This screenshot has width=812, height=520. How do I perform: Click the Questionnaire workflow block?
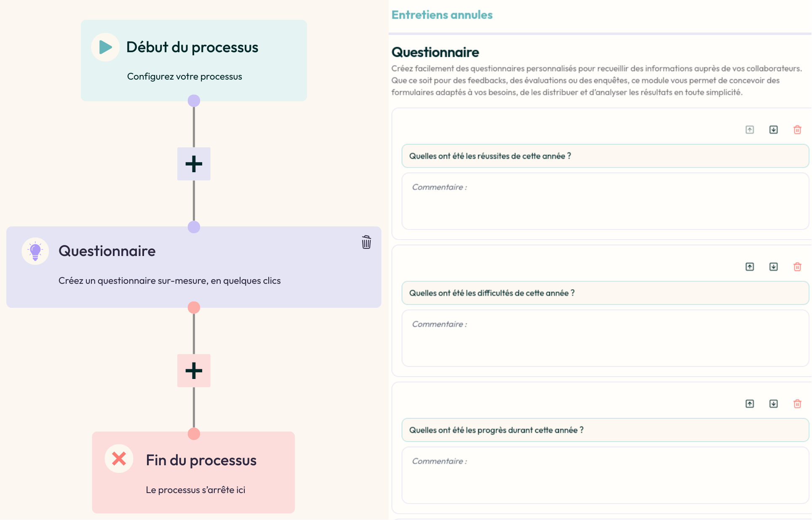(x=193, y=267)
